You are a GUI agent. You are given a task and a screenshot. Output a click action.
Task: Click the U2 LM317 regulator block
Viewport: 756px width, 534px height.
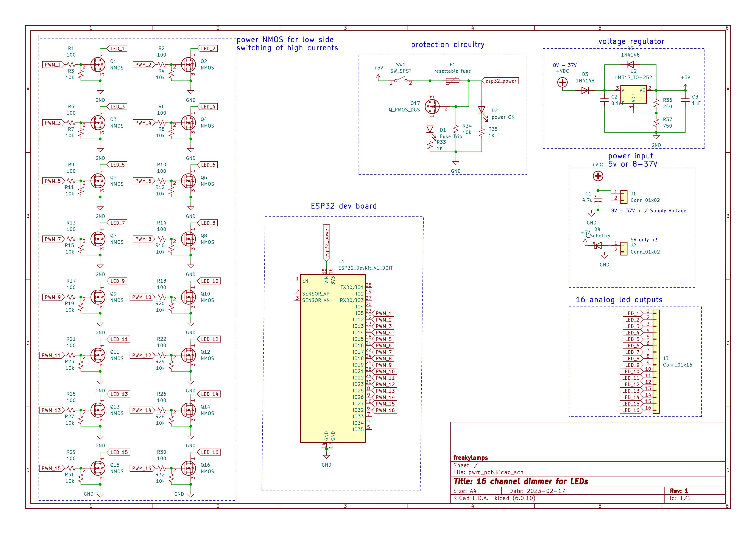pos(633,95)
